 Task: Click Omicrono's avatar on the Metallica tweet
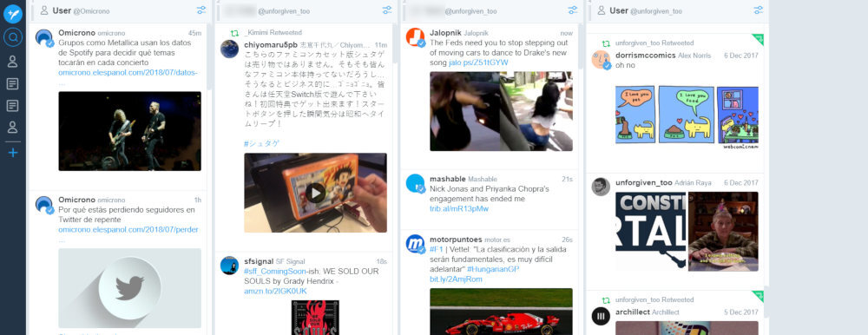tap(44, 37)
